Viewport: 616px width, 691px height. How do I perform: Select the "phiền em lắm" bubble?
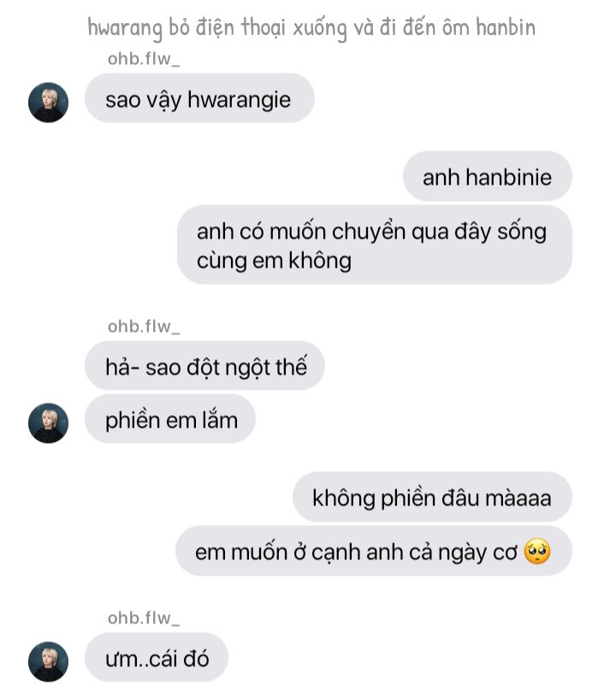[x=170, y=419]
